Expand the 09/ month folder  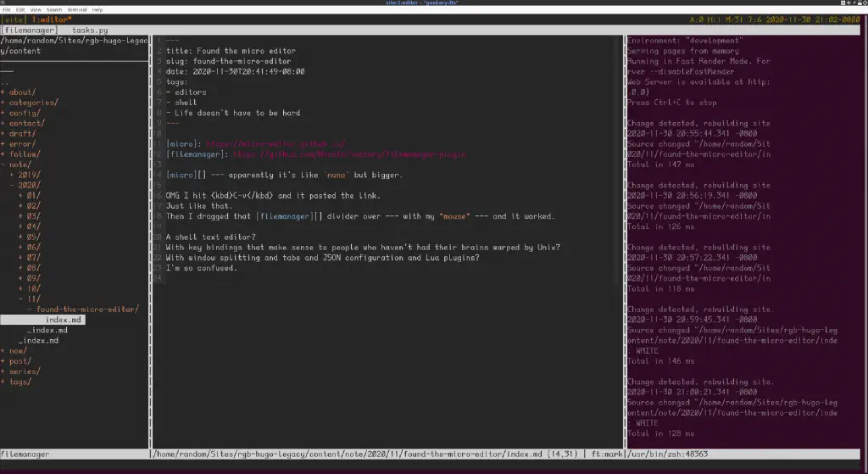[x=30, y=278]
